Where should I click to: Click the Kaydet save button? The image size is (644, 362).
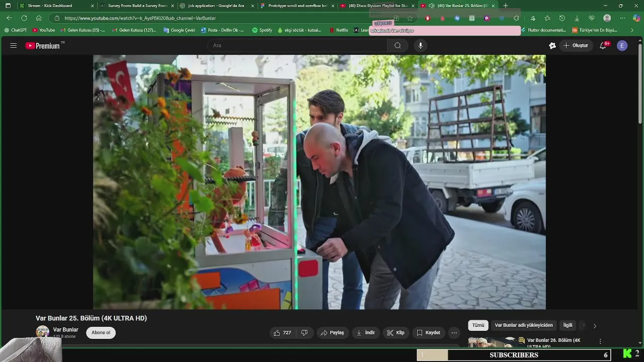429,333
